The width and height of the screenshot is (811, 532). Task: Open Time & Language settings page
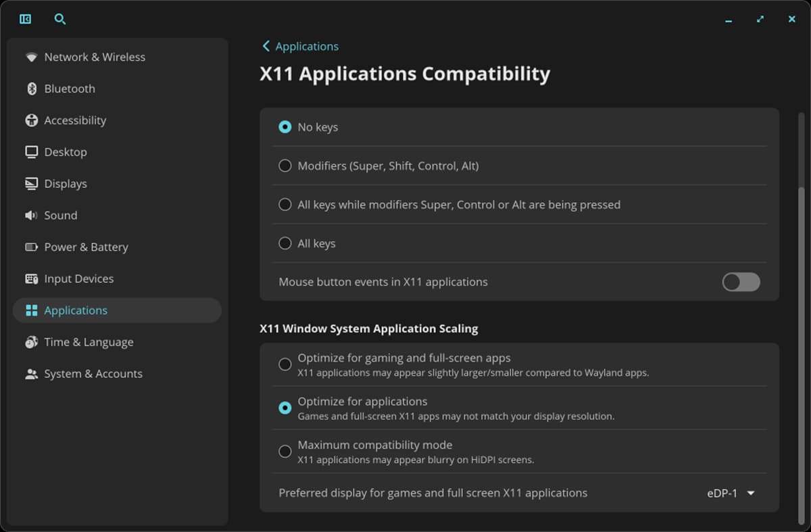[x=89, y=342]
